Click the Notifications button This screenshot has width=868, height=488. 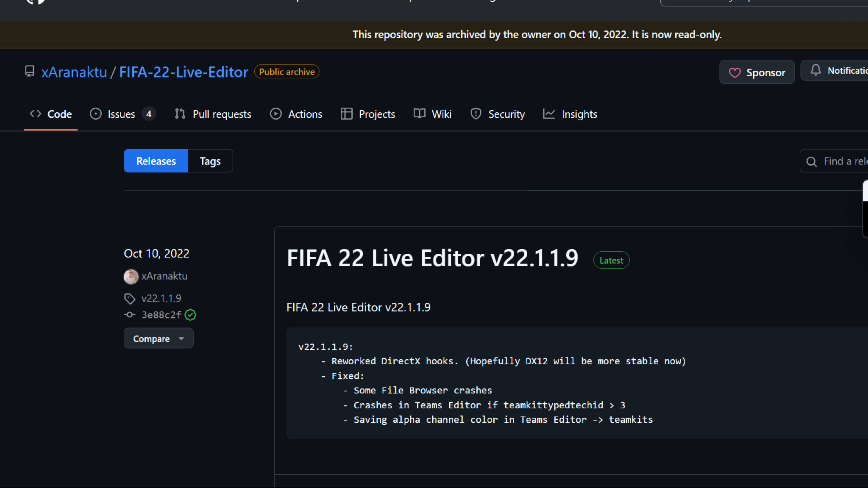pyautogui.click(x=835, y=70)
